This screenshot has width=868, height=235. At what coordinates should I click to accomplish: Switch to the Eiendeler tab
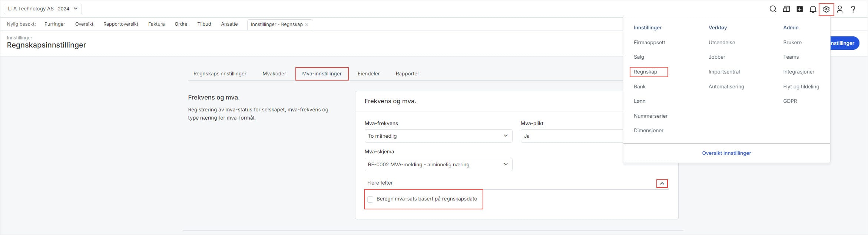(368, 74)
